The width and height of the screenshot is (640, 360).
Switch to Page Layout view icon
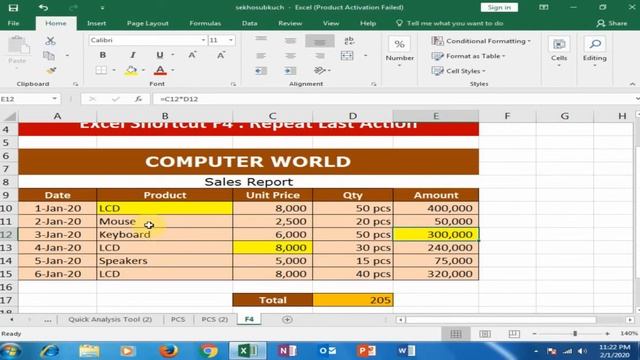pos(485,334)
